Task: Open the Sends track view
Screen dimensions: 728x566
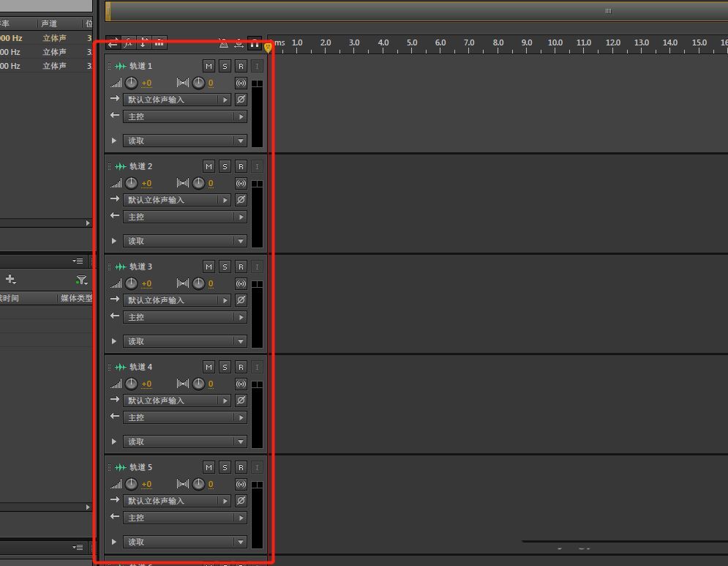Action: coord(143,43)
